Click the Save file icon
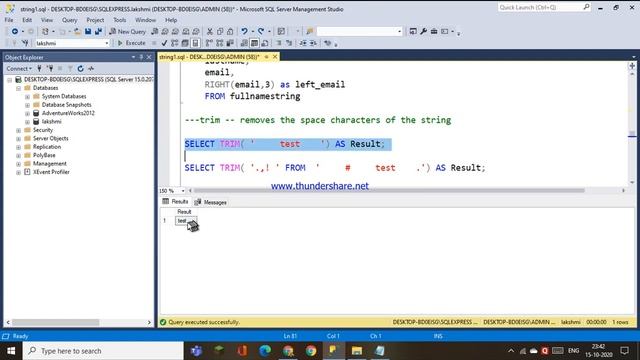This screenshot has height=360, width=640. 88,31
